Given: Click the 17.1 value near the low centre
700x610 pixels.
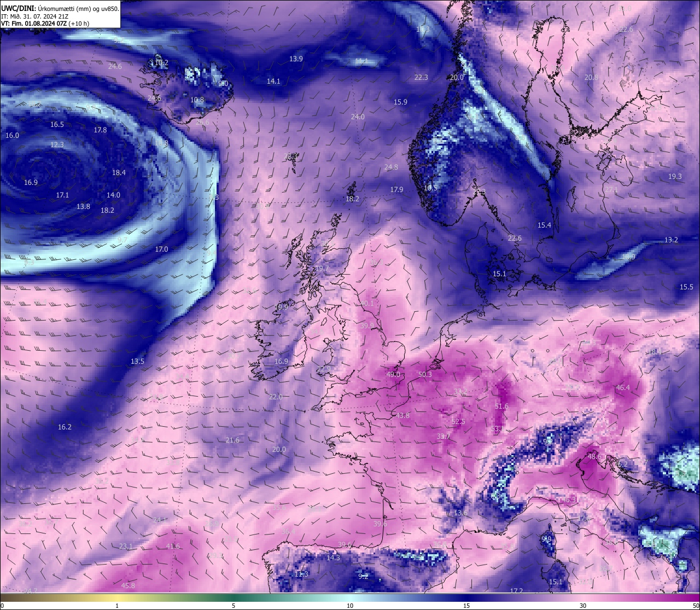Looking at the screenshot, I should 62,195.
